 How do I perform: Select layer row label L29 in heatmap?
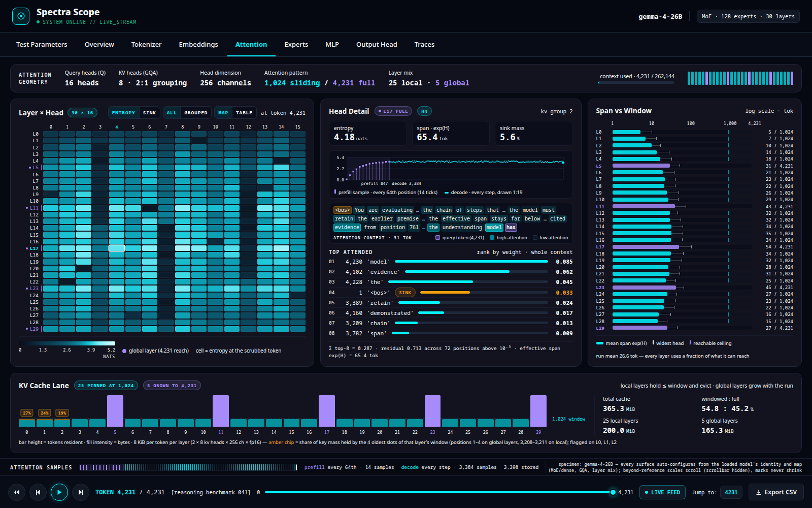coord(33,329)
